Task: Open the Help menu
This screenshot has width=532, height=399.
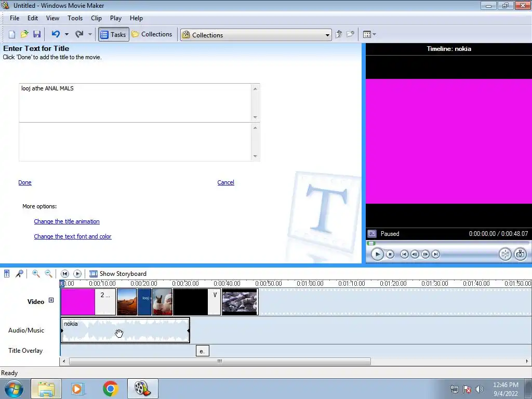Action: tap(136, 18)
